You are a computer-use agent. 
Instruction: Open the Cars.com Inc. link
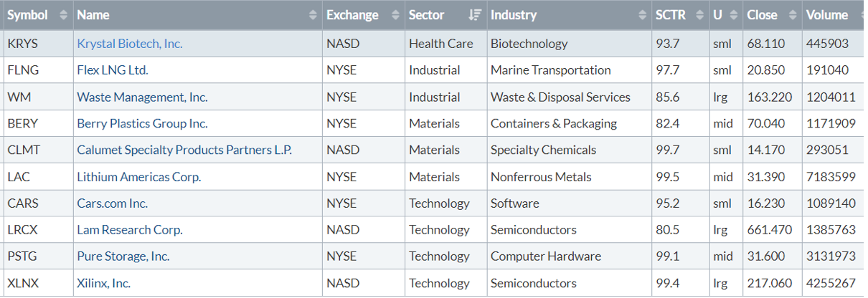click(112, 203)
